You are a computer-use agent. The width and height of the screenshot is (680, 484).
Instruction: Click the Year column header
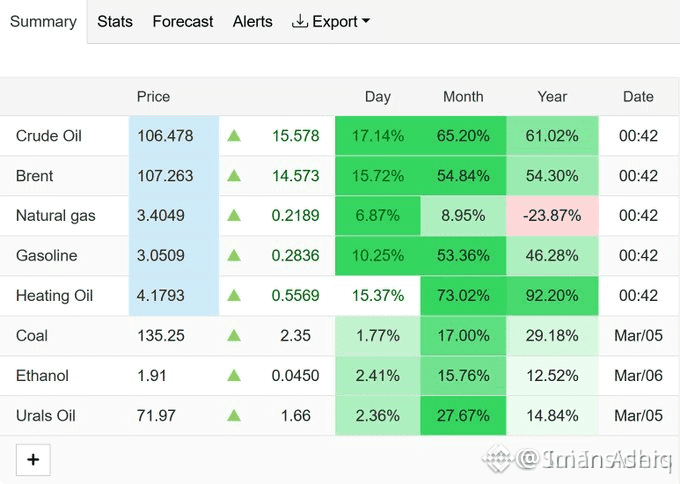[552, 96]
